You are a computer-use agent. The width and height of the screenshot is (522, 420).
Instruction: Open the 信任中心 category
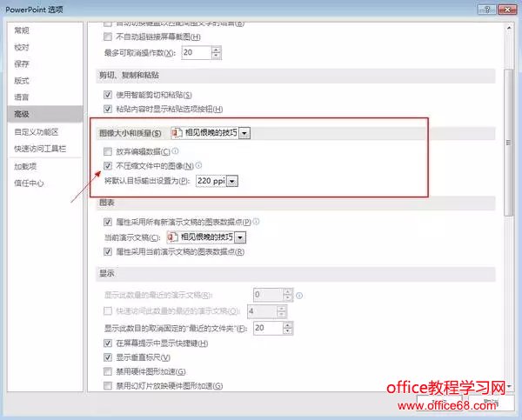coord(29,183)
